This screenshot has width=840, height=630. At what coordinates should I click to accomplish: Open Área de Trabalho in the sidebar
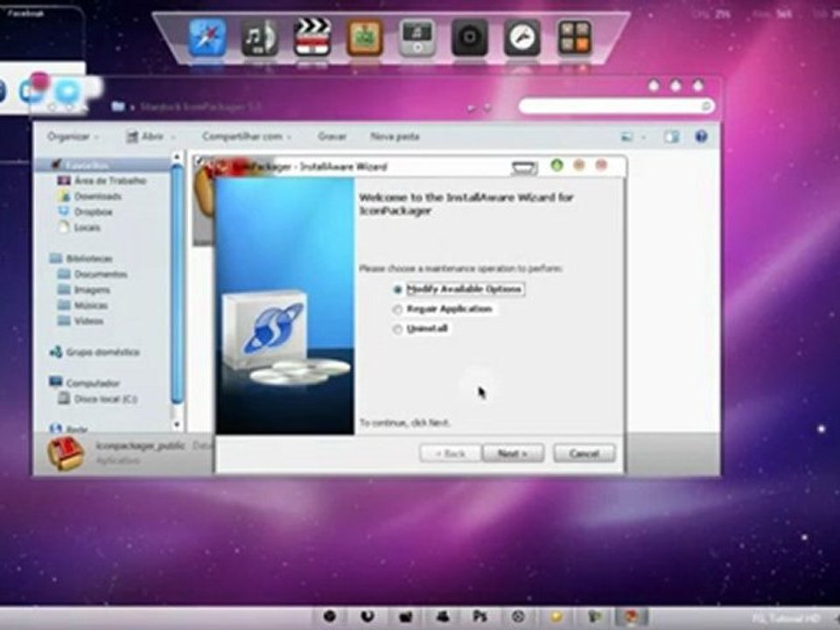[x=101, y=180]
